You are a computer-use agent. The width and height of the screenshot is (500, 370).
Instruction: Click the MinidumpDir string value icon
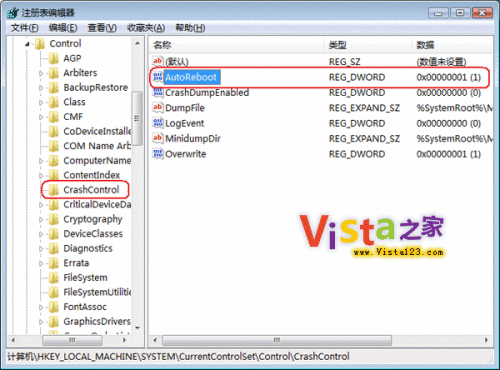click(x=158, y=138)
